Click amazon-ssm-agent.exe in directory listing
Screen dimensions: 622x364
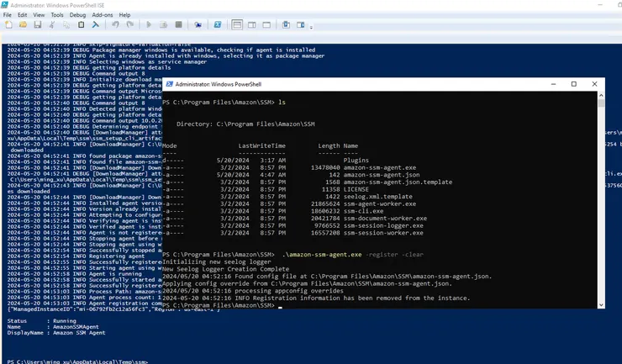tap(380, 167)
